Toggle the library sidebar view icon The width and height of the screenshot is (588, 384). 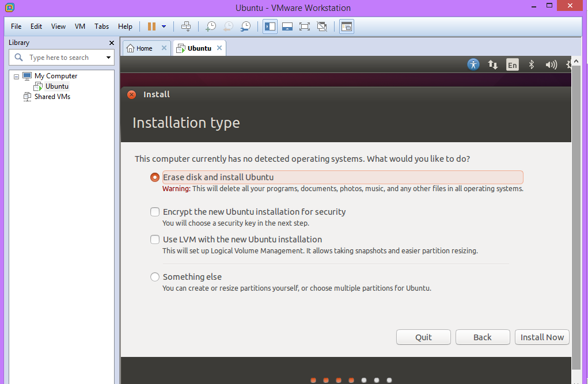[270, 26]
